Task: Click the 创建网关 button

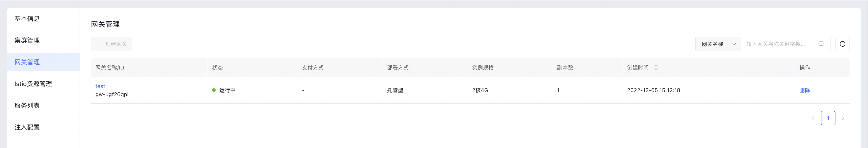Action: coord(111,44)
